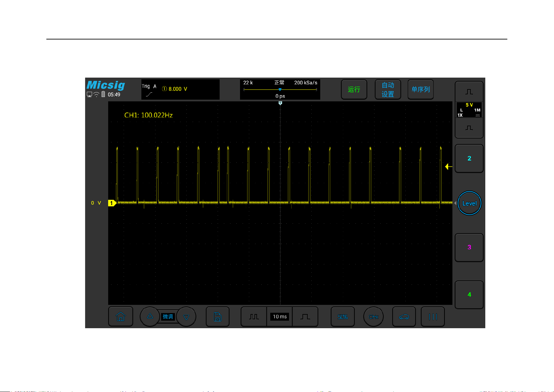Image resolution: width=554 pixels, height=392 pixels.
Task: Enable channel 2
Action: pos(469,159)
